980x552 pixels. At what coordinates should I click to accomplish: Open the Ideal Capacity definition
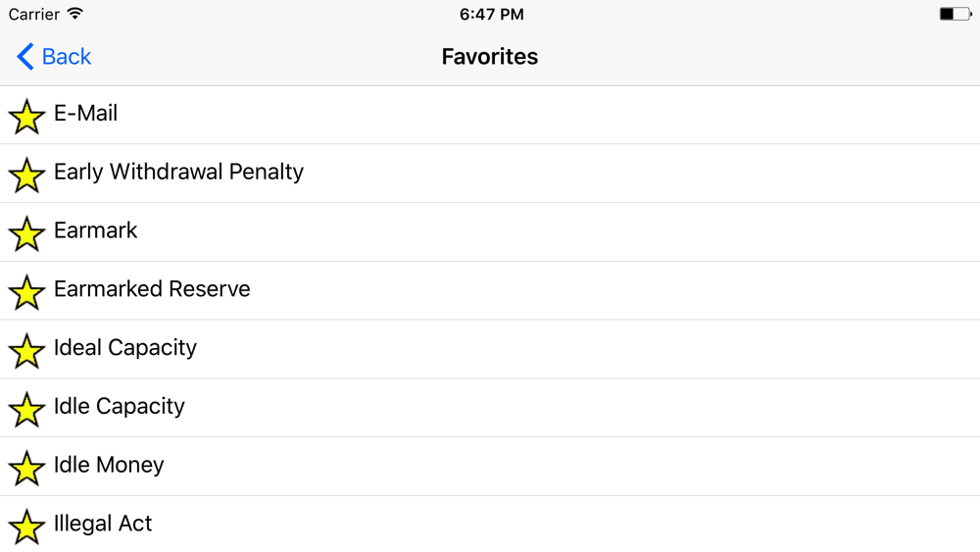click(490, 349)
